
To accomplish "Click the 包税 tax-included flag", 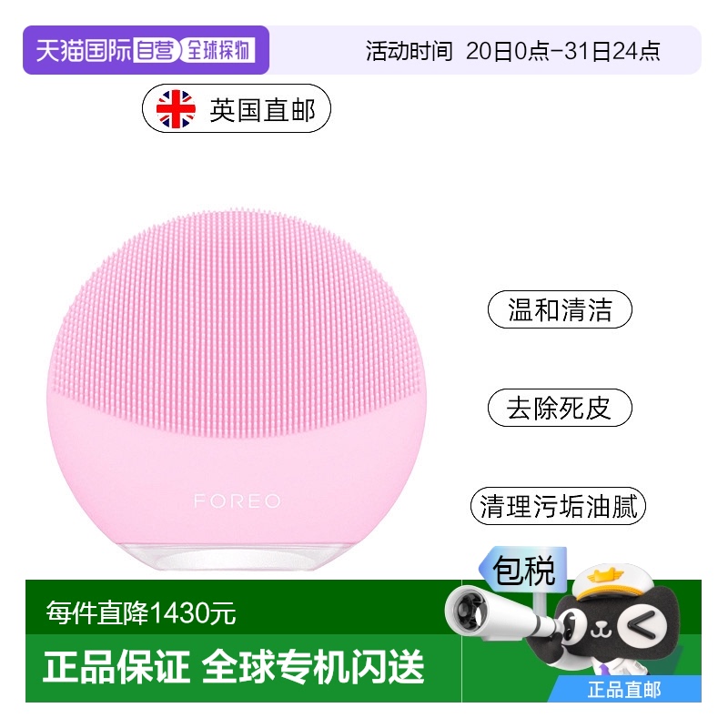I will tap(523, 571).
